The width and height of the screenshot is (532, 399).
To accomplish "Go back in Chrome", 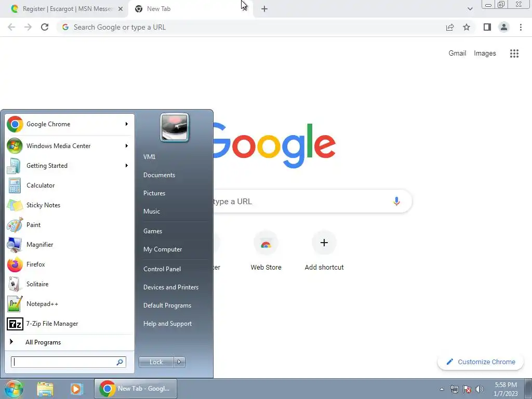I will click(11, 27).
